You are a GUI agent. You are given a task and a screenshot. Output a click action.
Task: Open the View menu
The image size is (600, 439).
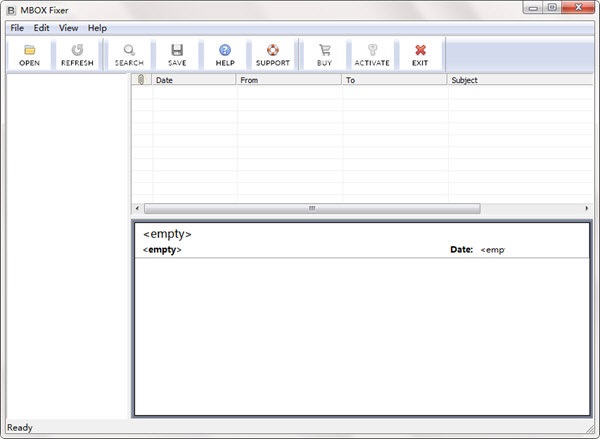pos(68,28)
